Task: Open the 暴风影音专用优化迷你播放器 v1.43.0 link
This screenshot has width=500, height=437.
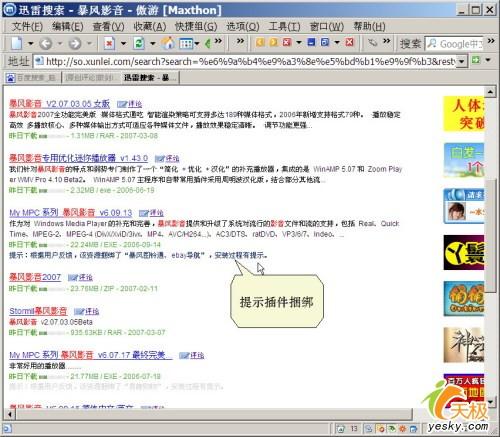Action: (78, 158)
